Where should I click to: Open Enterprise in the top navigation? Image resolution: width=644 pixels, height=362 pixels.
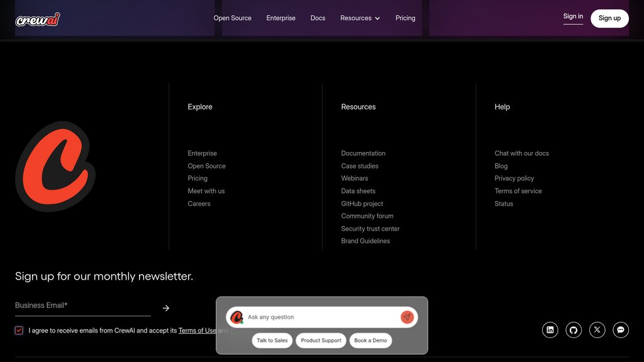tap(280, 18)
